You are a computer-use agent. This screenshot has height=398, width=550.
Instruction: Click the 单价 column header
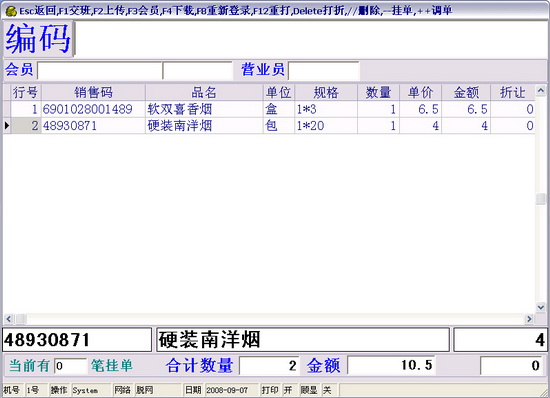coord(420,92)
